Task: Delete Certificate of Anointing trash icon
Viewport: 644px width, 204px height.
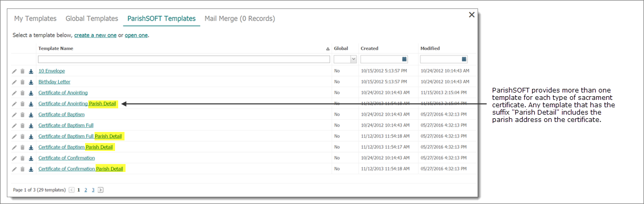Action: coord(22,93)
